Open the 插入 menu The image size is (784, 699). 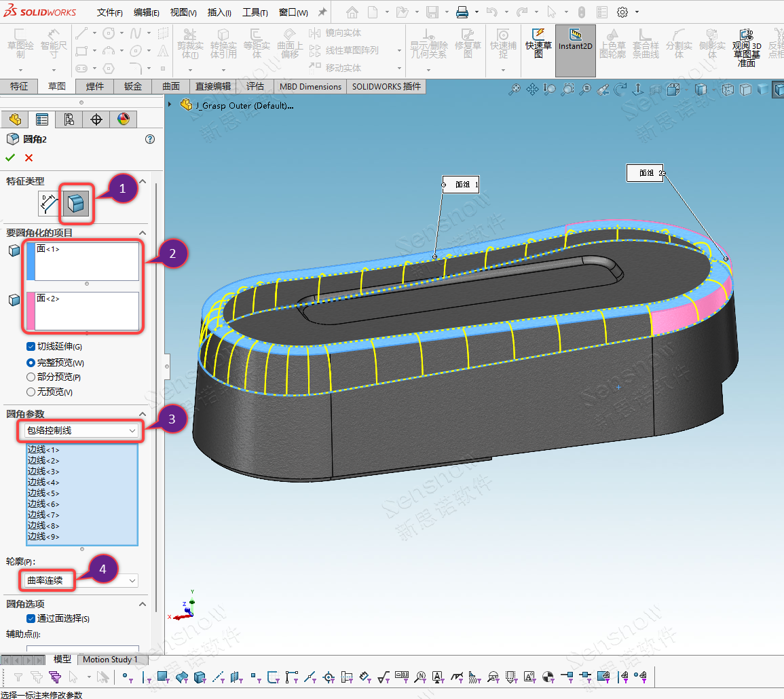click(x=217, y=13)
